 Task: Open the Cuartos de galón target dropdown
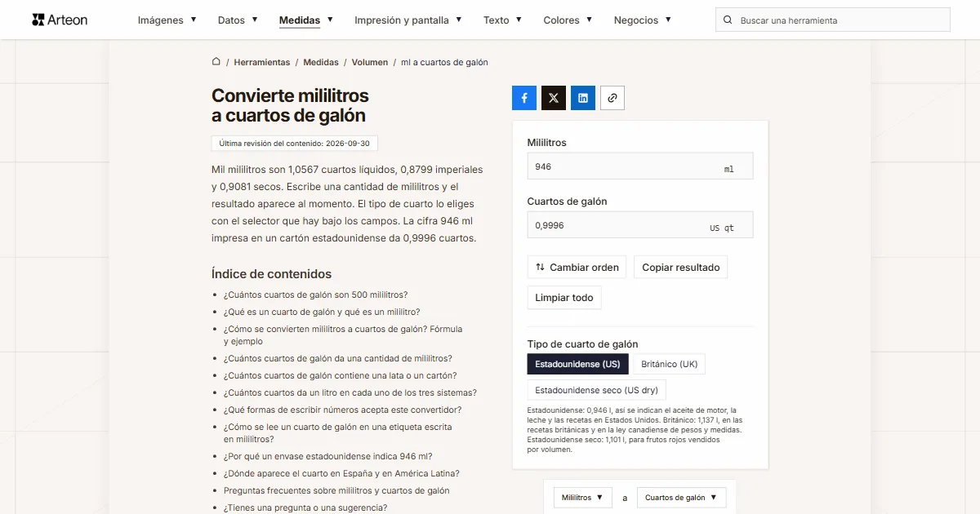click(682, 498)
